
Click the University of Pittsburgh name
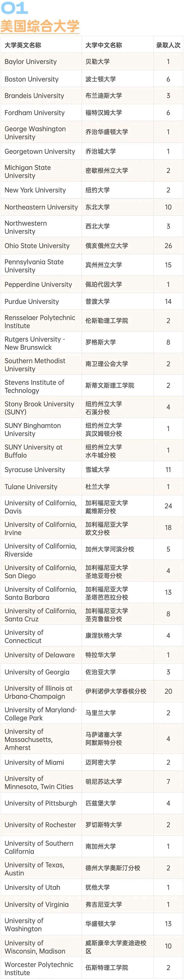[41, 803]
